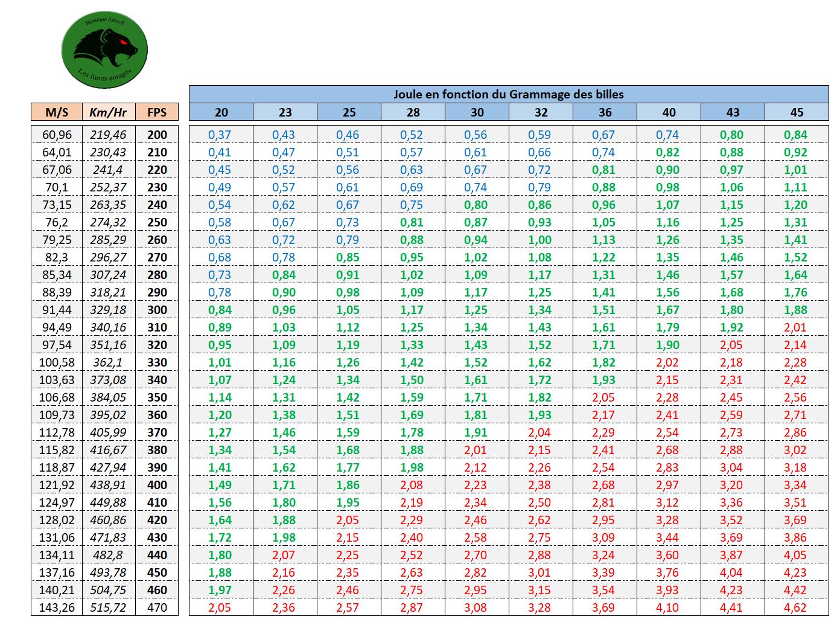Click the 362,1 value in the Km/Hr column
This screenshot has height=628, width=840.
[109, 362]
